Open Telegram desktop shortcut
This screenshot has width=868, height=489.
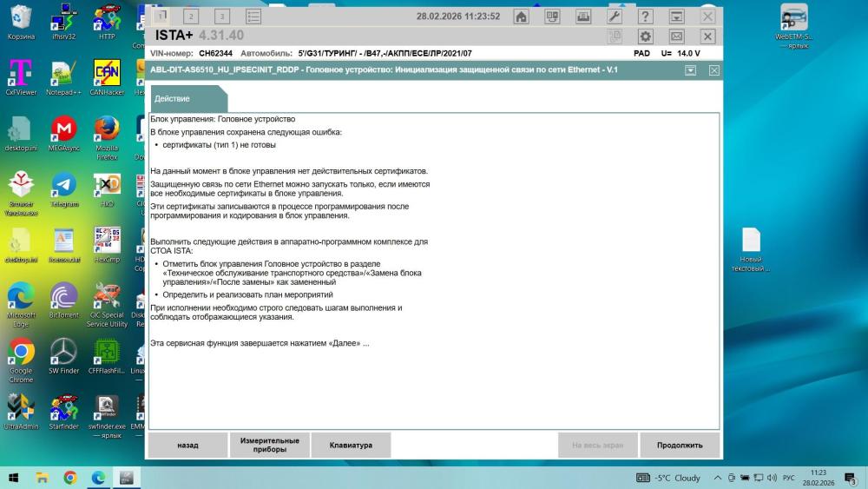tap(63, 190)
